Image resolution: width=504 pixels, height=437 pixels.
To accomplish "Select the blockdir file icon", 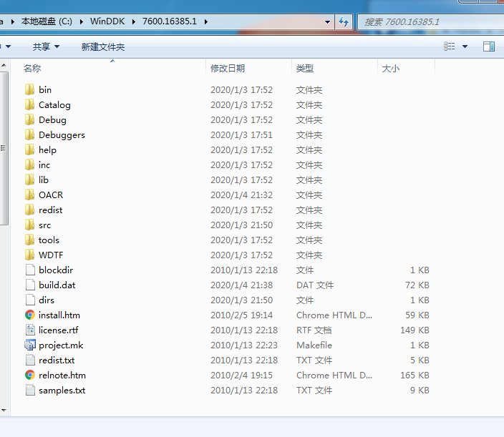I will (x=30, y=270).
